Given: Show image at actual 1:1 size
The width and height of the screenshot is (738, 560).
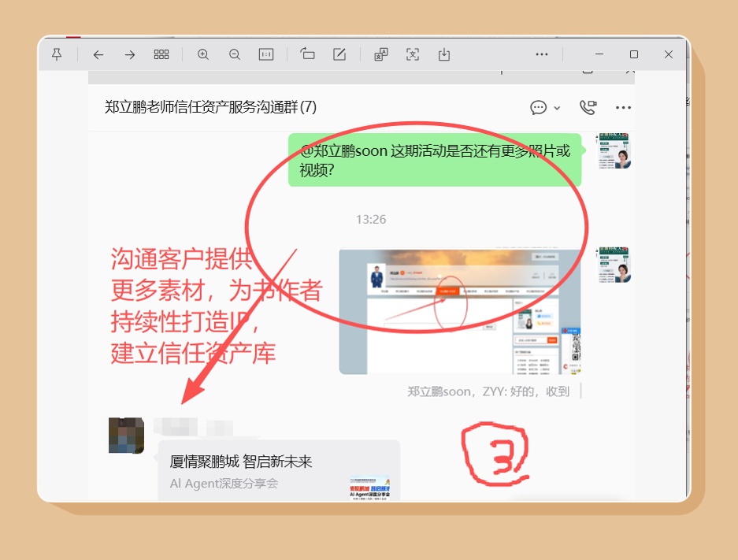Looking at the screenshot, I should click(x=266, y=54).
